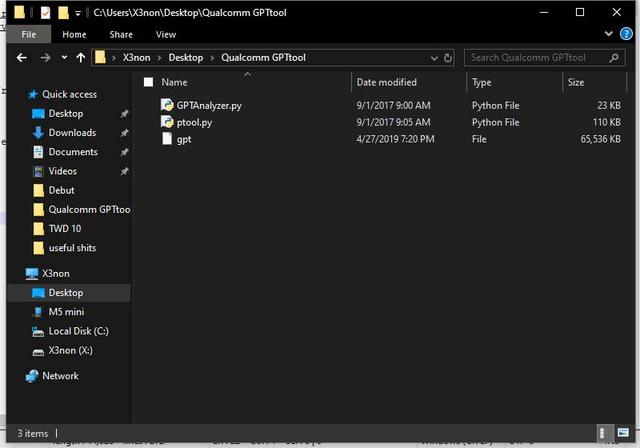Image resolution: width=640 pixels, height=448 pixels.
Task: Select the GPTAnalyzer.py file name
Action: pos(209,106)
